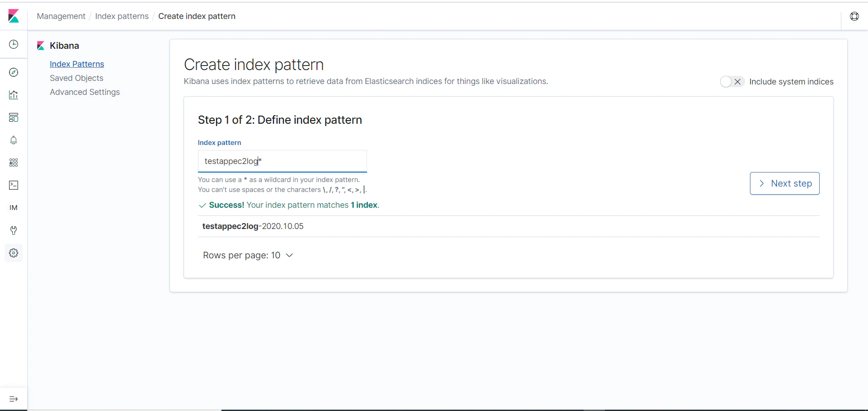
Task: Select Saved Objects in side menu
Action: [76, 78]
